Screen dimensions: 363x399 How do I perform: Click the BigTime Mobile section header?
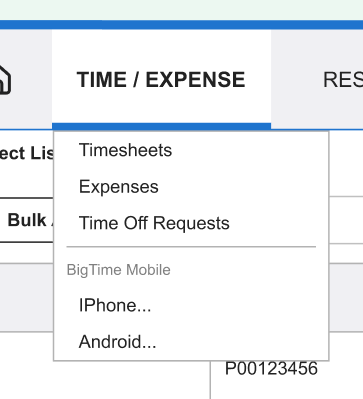click(x=118, y=270)
